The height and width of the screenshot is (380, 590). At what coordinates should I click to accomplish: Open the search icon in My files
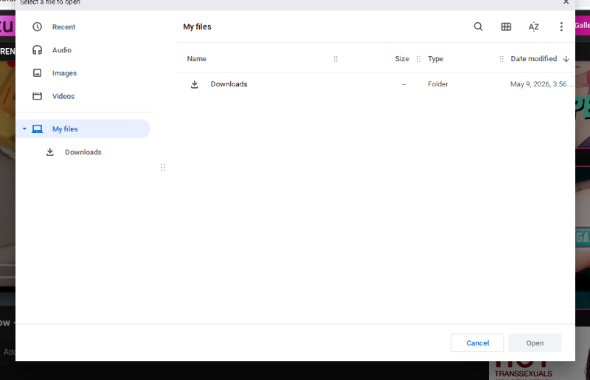coord(478,27)
